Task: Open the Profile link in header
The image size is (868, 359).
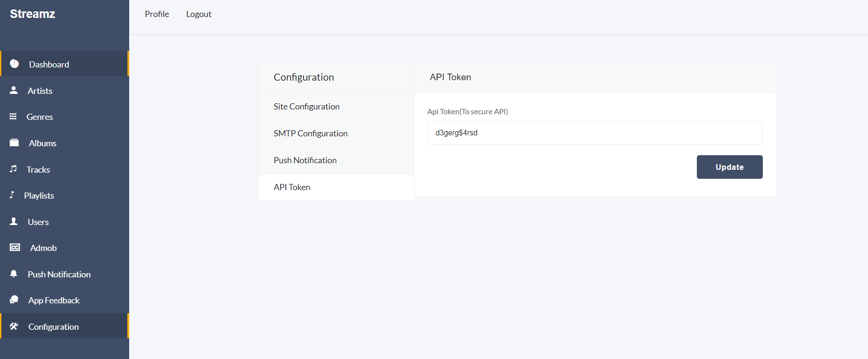Action: 157,14
